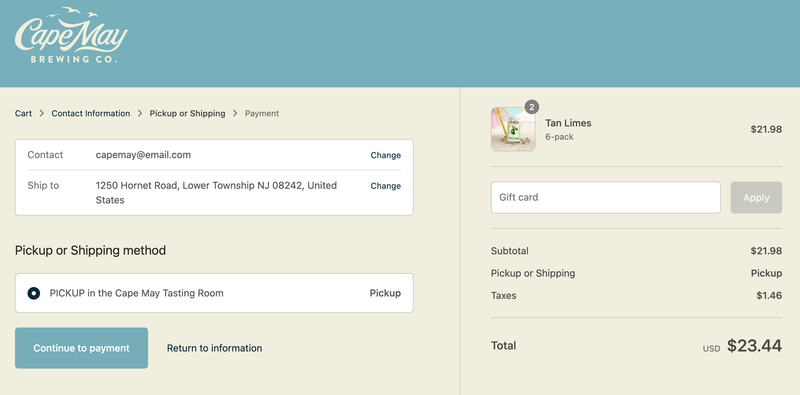Click the Pickup or Shipping method heading

(x=90, y=251)
